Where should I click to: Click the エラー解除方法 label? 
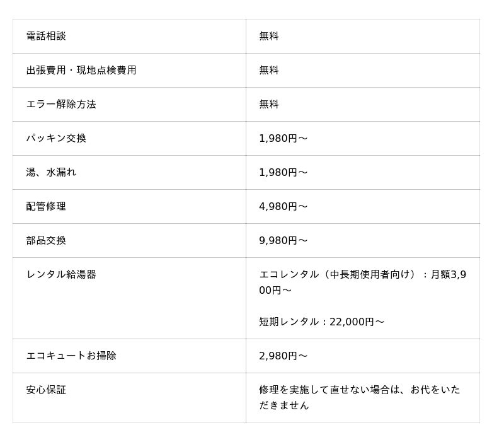click(x=61, y=104)
